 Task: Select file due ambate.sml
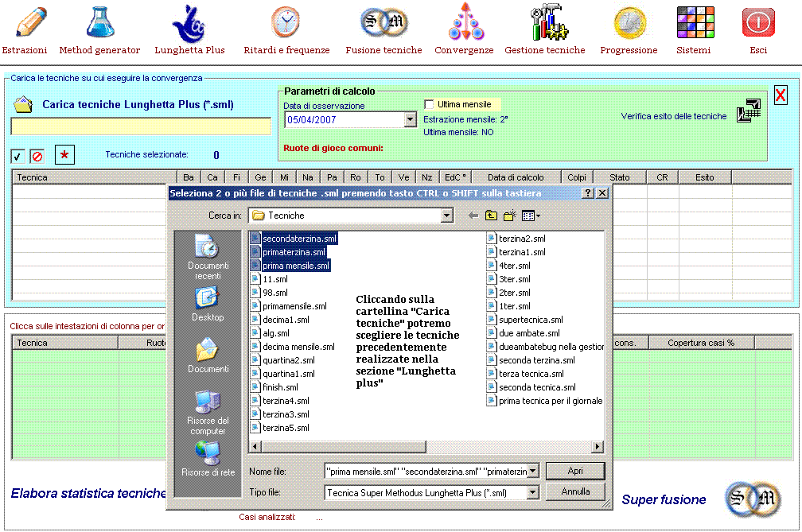(524, 333)
